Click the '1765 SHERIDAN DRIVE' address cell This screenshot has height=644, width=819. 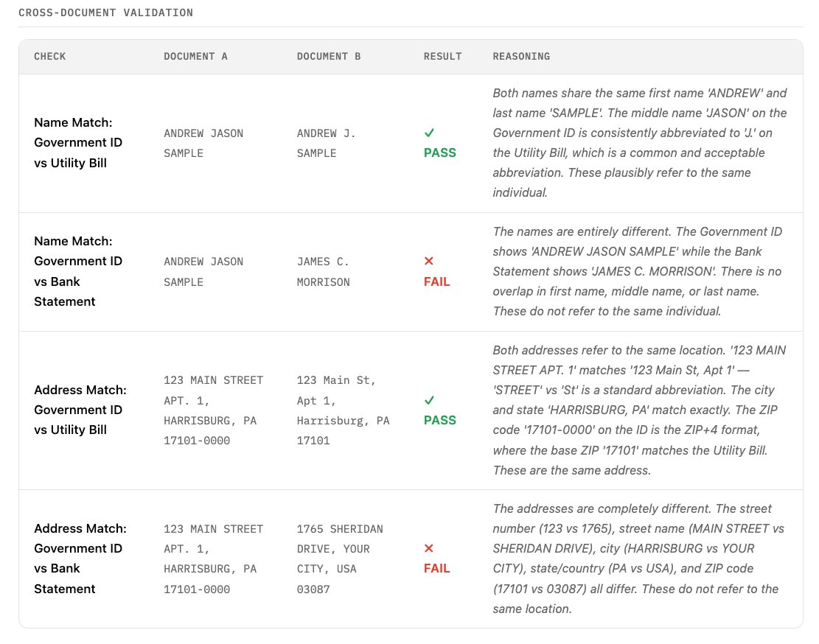(340, 559)
